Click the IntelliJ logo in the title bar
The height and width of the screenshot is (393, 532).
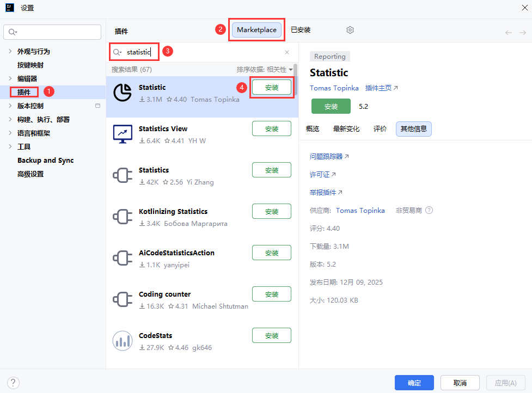10,8
